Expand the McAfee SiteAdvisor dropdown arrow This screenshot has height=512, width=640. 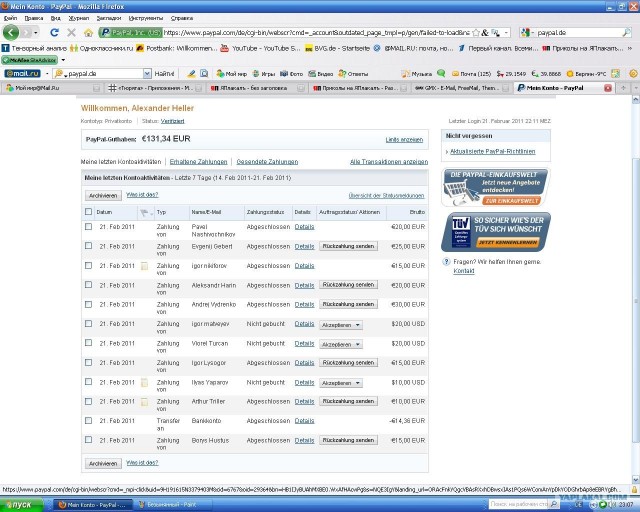pyautogui.click(x=63, y=60)
